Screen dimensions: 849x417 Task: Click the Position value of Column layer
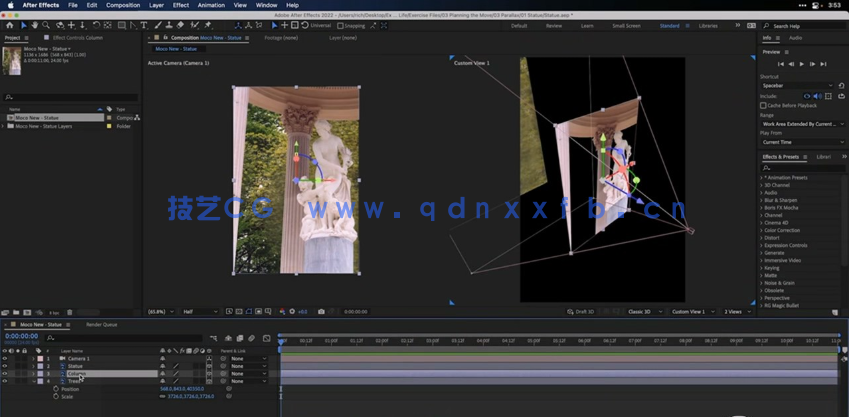pyautogui.click(x=181, y=389)
